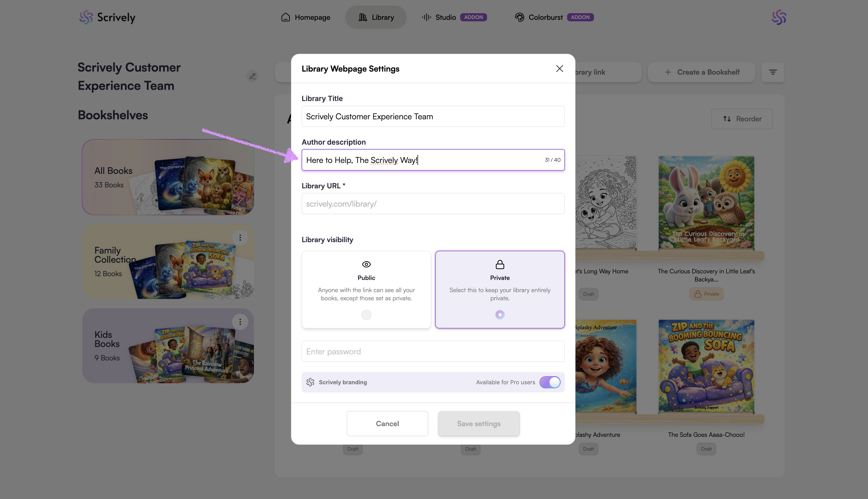868x499 pixels.
Task: Click the Scrively branding swirl icon
Action: point(310,382)
